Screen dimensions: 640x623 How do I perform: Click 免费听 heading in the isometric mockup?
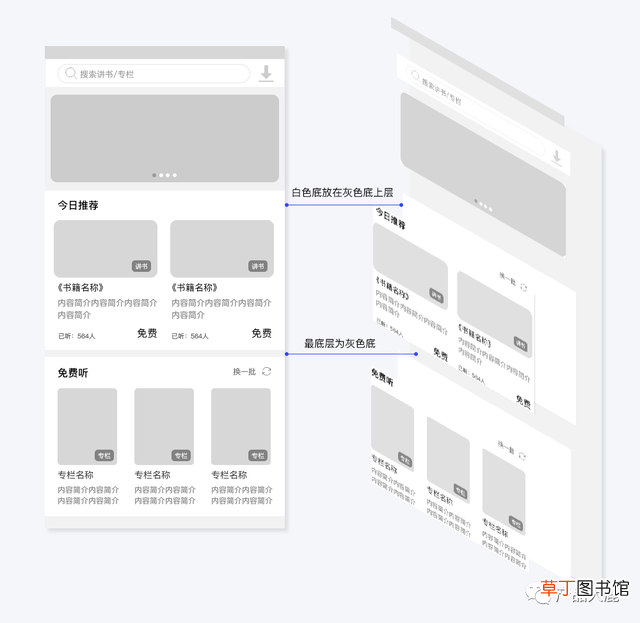point(382,377)
